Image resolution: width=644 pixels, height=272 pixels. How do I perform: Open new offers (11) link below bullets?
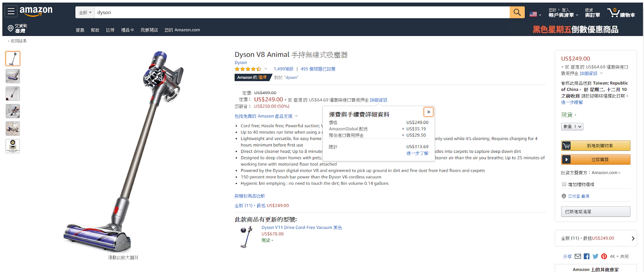(262, 206)
